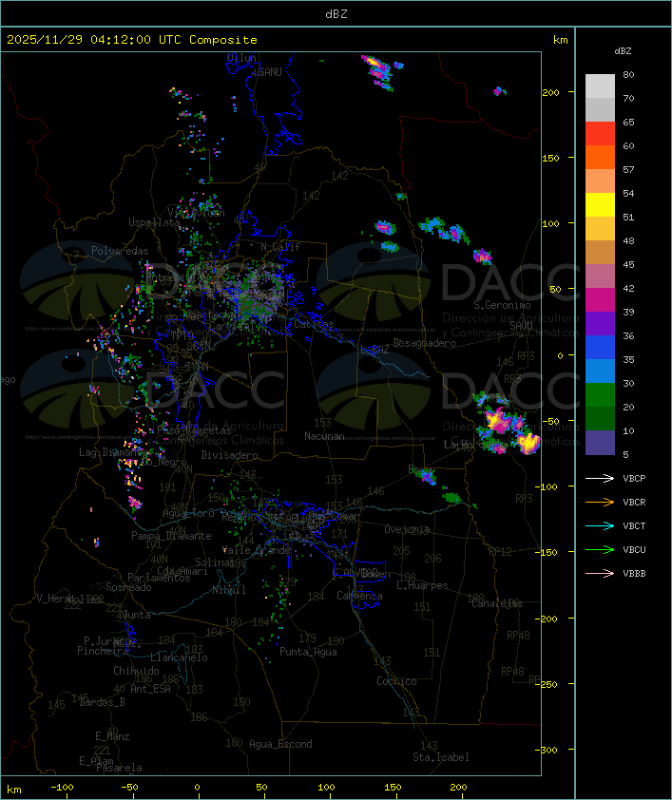This screenshot has height=800, width=672.
Task: Click the green VBCU arrow icon
Action: [600, 549]
